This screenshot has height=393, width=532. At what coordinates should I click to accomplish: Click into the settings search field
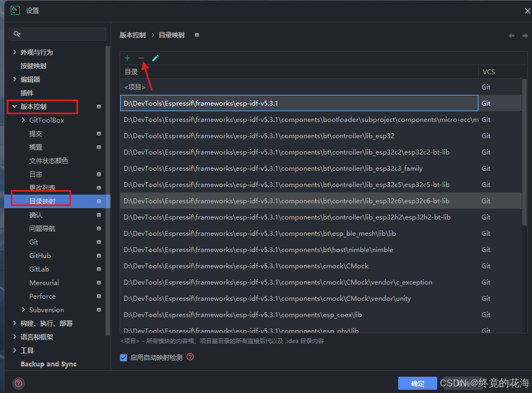pos(57,34)
